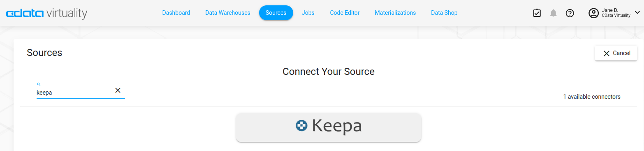Viewport: 644px width, 151px height.
Task: Choose the Keepa connector card
Action: click(x=329, y=128)
